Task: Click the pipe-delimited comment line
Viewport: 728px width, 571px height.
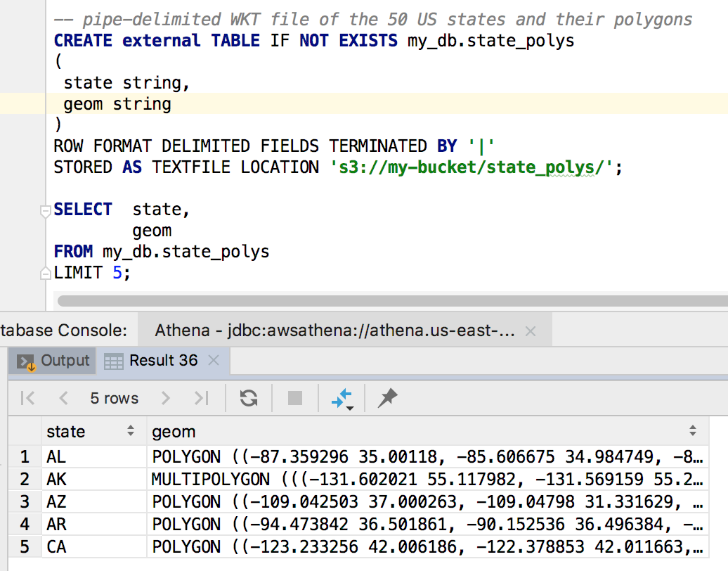Action: 373,20
